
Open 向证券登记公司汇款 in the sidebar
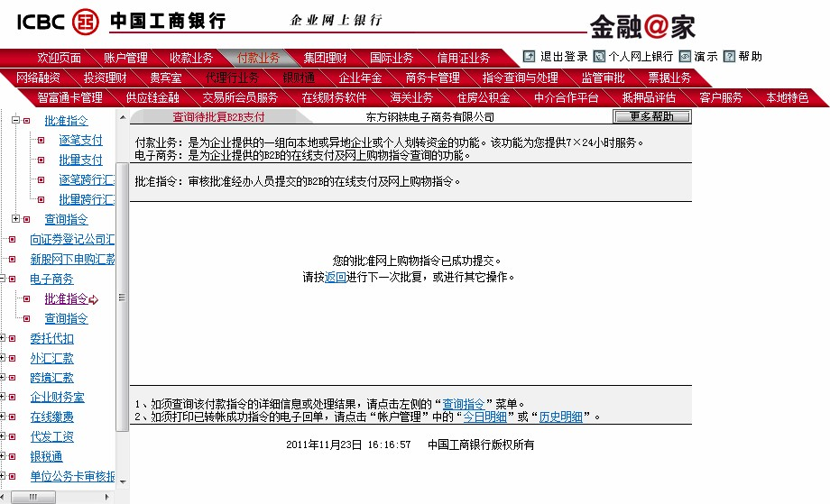coord(72,239)
